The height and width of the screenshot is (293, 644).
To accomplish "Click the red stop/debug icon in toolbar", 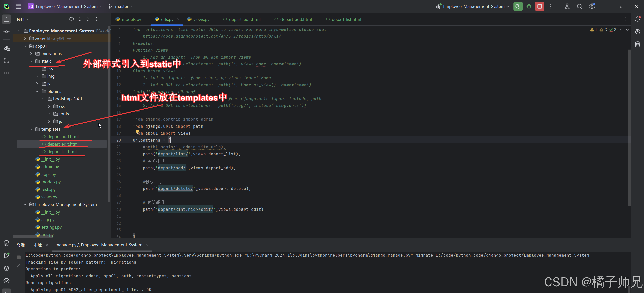I will tap(540, 6).
